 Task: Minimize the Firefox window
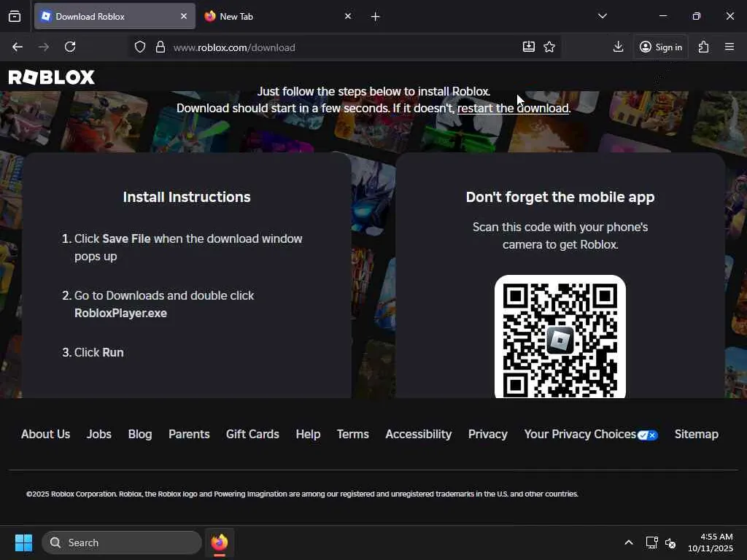point(662,16)
